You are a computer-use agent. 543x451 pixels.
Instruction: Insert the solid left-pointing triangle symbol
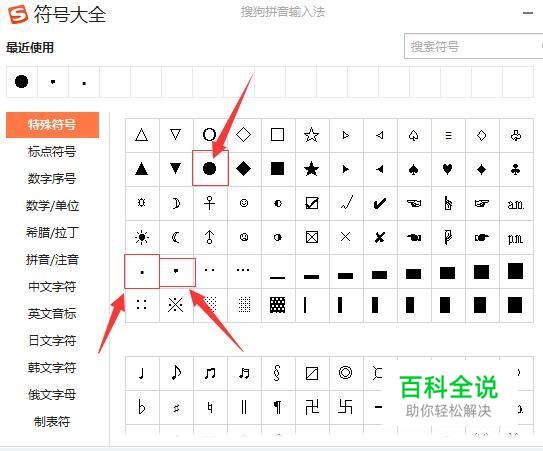coord(380,169)
